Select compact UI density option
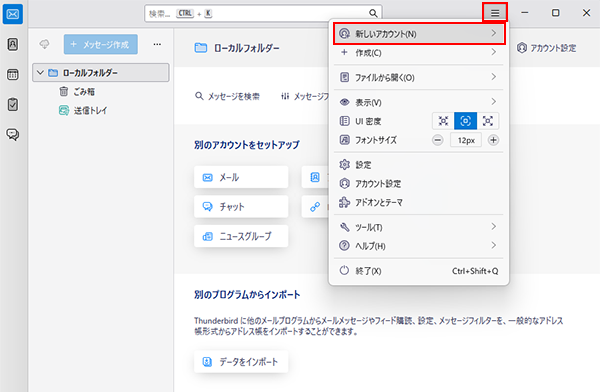 click(443, 121)
